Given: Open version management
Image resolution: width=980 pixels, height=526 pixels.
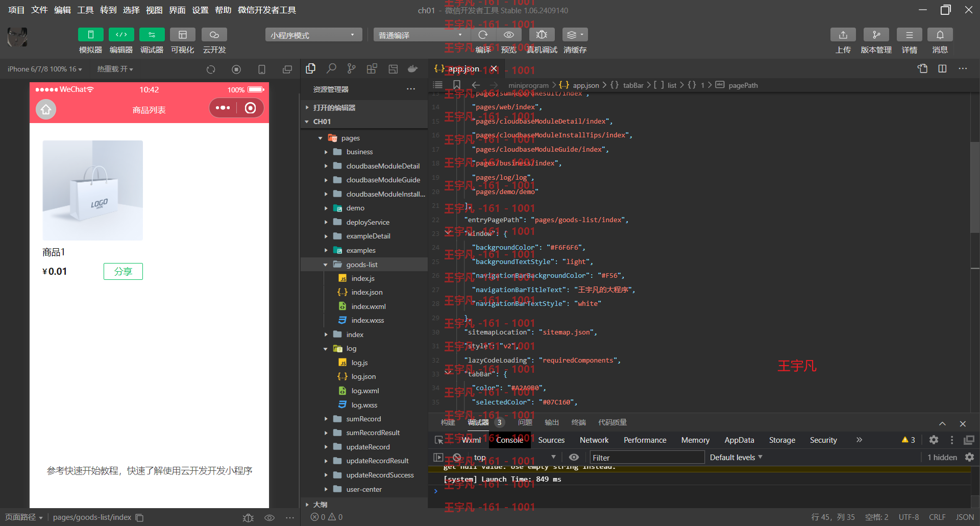Looking at the screenshot, I should point(876,35).
